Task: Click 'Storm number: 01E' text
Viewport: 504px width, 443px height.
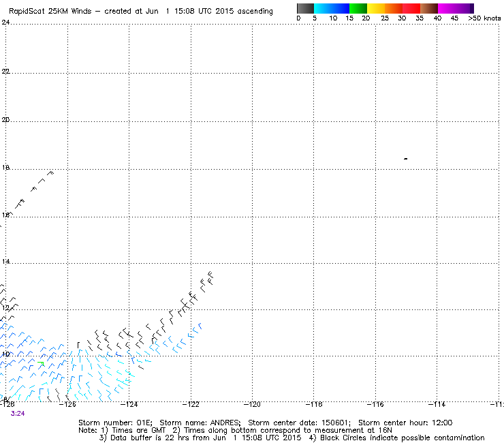Action: 115,423
